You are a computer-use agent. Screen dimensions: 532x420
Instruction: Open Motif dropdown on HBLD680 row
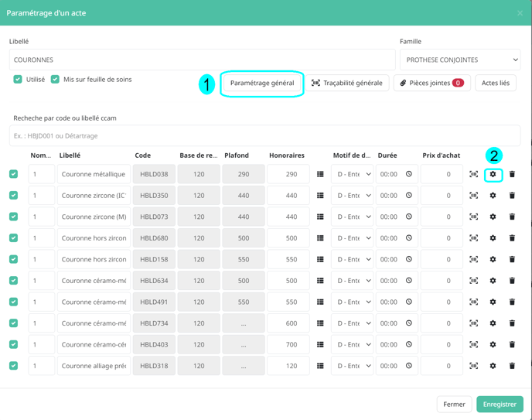352,238
